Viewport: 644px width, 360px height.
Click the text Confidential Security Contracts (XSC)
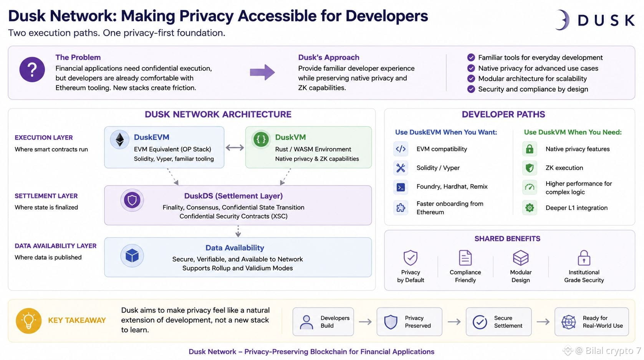pyautogui.click(x=233, y=216)
